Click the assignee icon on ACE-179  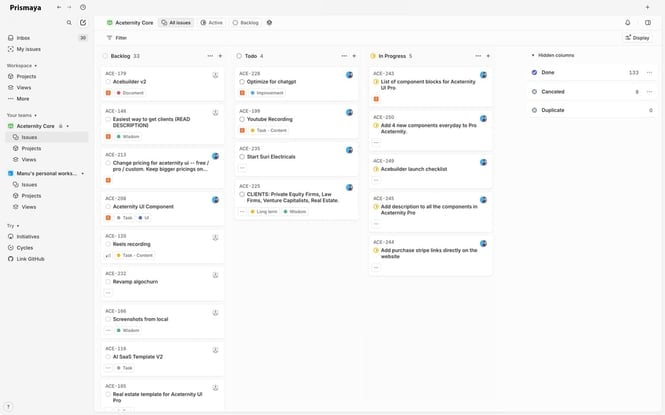[215, 75]
